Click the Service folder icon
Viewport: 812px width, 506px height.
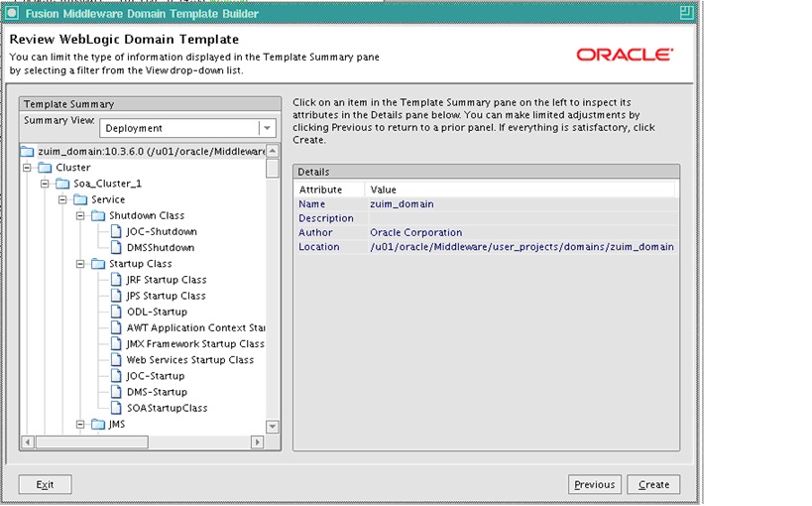80,199
